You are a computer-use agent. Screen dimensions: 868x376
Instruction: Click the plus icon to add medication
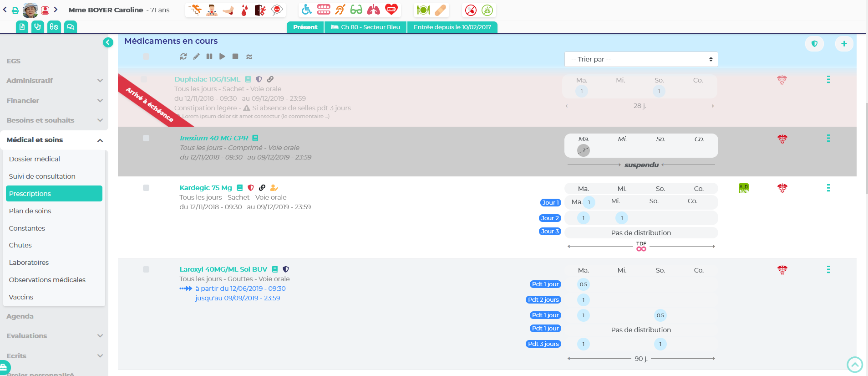843,44
